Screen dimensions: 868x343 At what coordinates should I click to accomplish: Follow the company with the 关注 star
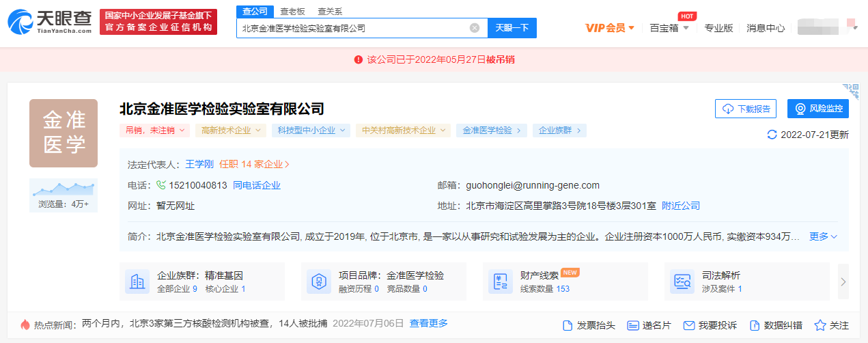tap(832, 325)
